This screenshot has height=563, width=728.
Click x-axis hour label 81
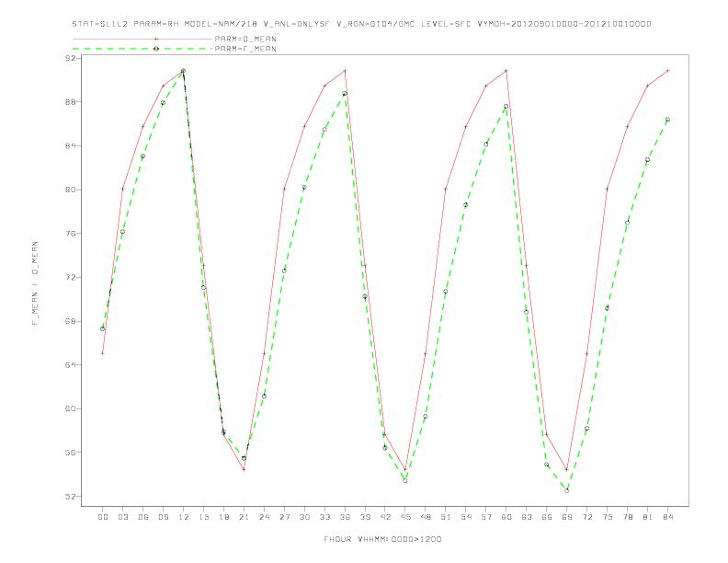point(648,517)
